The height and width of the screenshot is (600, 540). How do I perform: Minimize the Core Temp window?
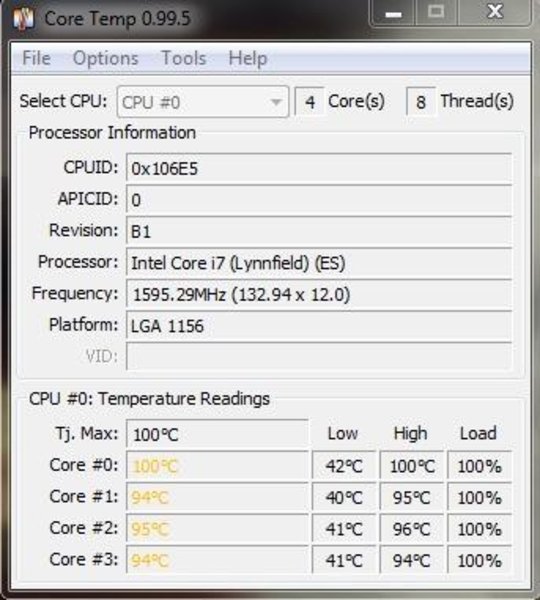point(393,13)
